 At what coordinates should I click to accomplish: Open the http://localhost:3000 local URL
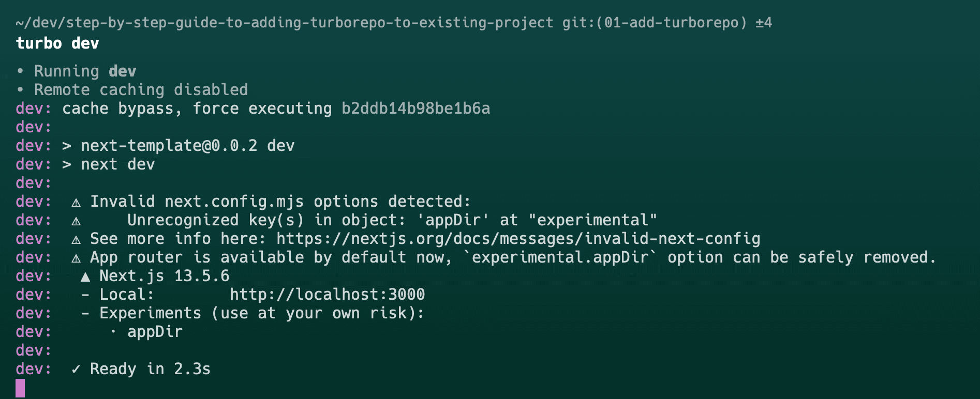coord(327,295)
